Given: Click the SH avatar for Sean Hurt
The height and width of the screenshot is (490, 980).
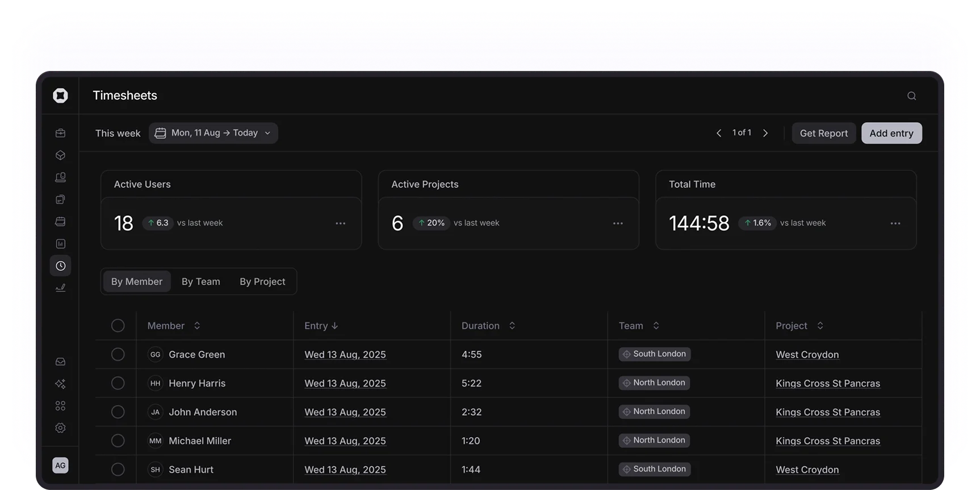Looking at the screenshot, I should pyautogui.click(x=155, y=470).
